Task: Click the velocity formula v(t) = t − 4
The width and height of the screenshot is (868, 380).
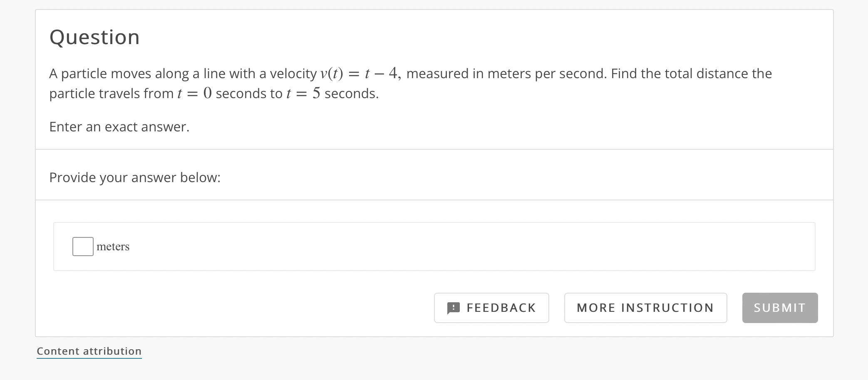Action: click(x=360, y=74)
